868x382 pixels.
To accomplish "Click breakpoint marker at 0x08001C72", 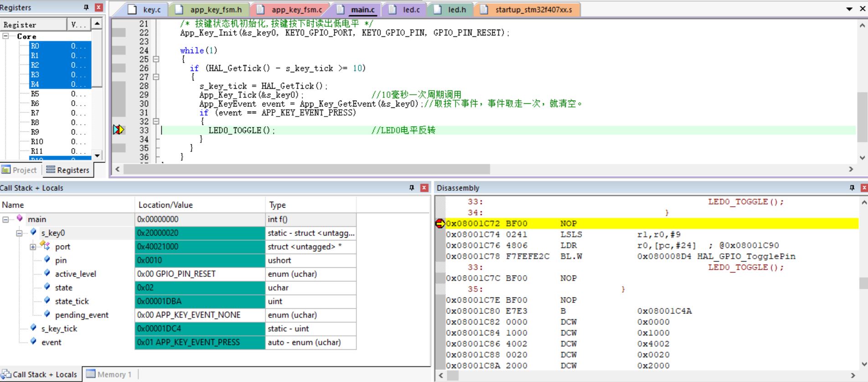I will click(x=440, y=224).
